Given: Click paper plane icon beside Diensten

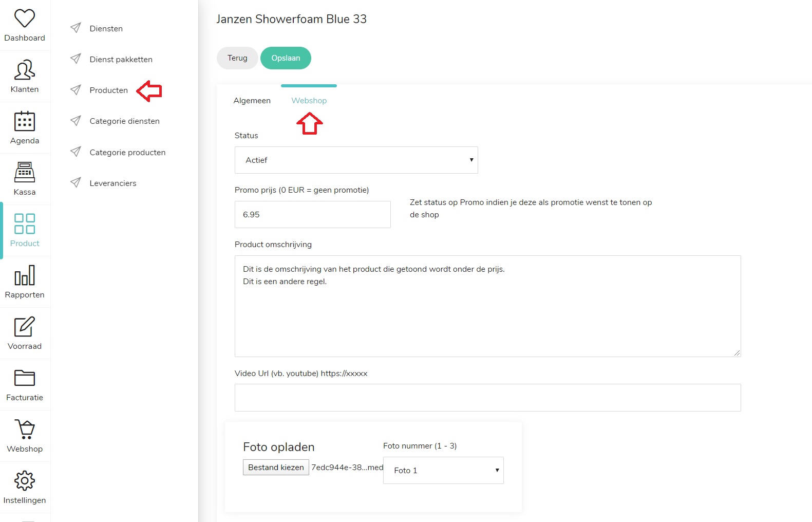Looking at the screenshot, I should (75, 28).
